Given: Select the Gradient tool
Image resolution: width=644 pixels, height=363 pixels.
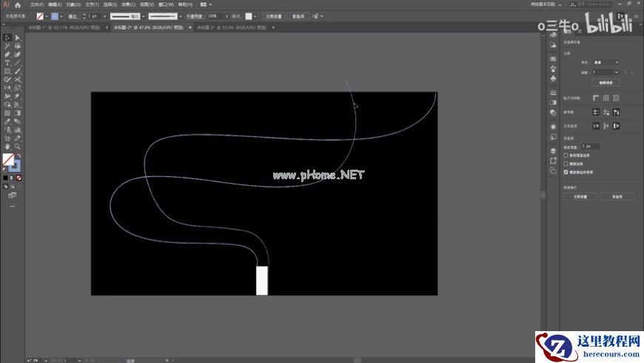Looking at the screenshot, I should pos(17,113).
